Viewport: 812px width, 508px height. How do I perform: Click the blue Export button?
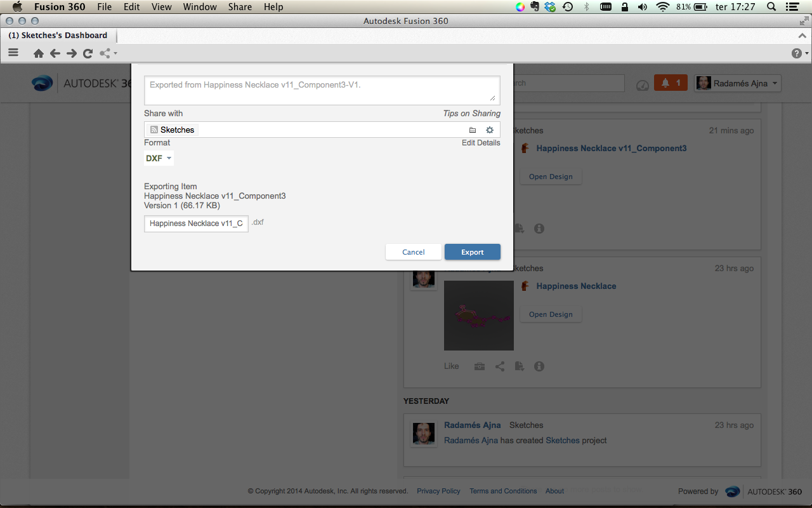[473, 252]
